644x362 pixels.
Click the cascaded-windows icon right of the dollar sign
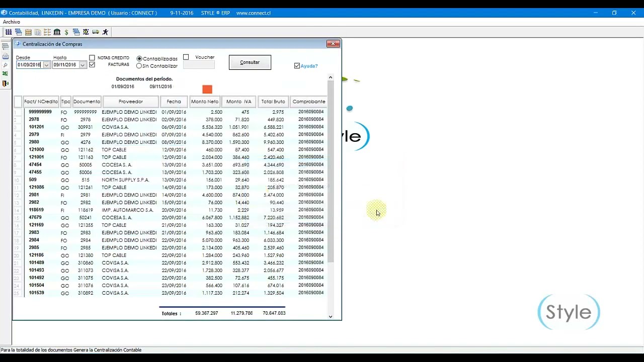pyautogui.click(x=76, y=32)
